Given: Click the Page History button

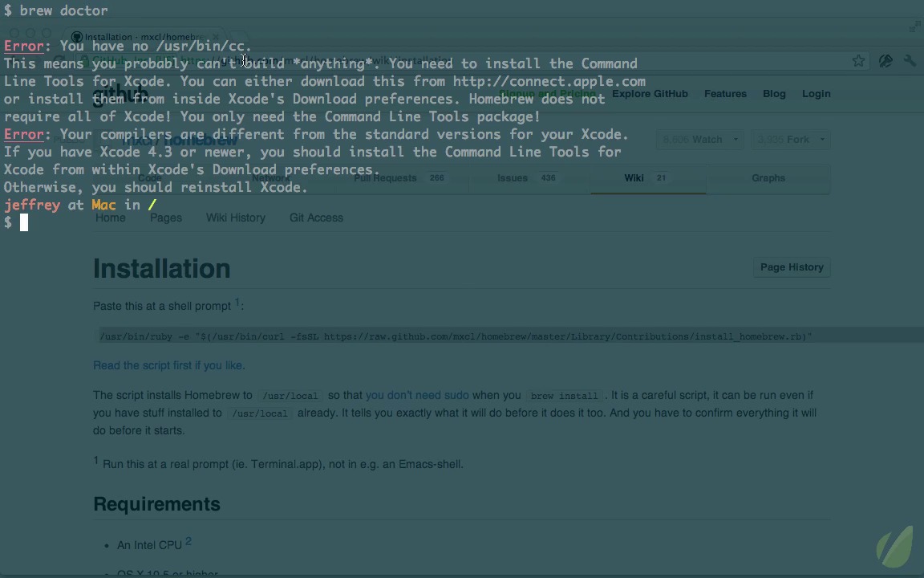Looking at the screenshot, I should click(x=792, y=267).
